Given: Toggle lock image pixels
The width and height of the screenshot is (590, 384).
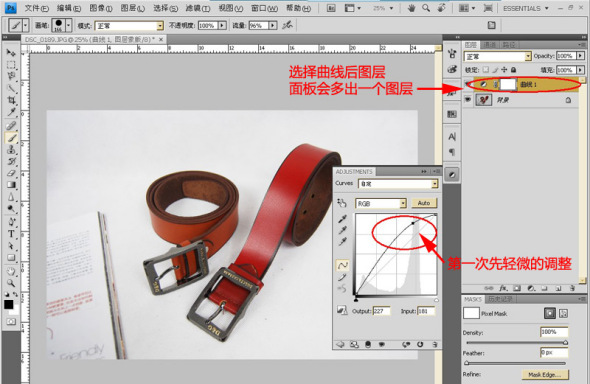Looking at the screenshot, I should [495, 70].
